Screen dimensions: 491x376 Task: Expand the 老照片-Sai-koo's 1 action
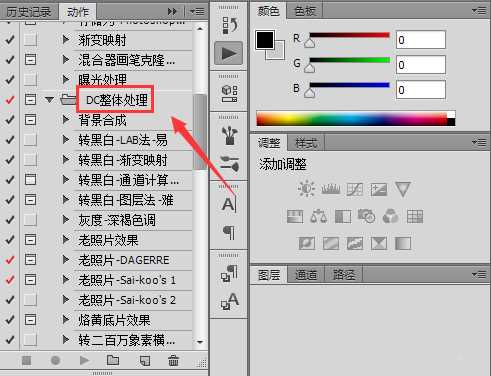tap(66, 280)
